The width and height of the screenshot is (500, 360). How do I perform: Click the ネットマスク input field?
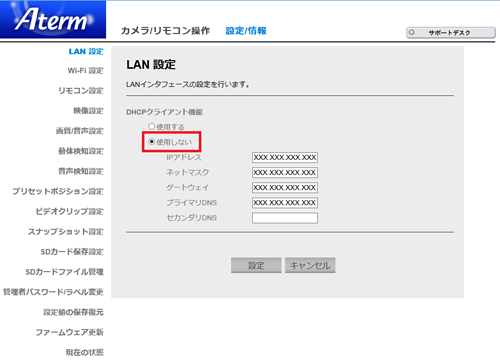[x=285, y=172]
